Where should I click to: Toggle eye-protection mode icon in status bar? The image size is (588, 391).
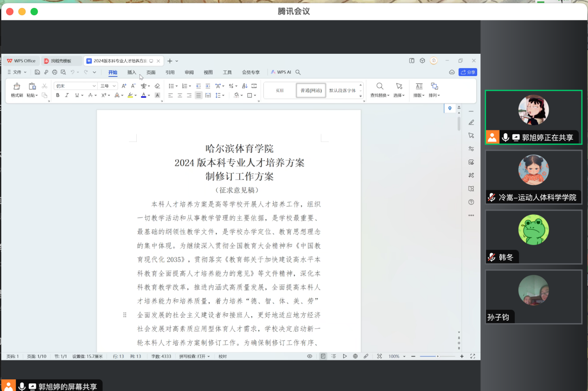tap(310, 356)
